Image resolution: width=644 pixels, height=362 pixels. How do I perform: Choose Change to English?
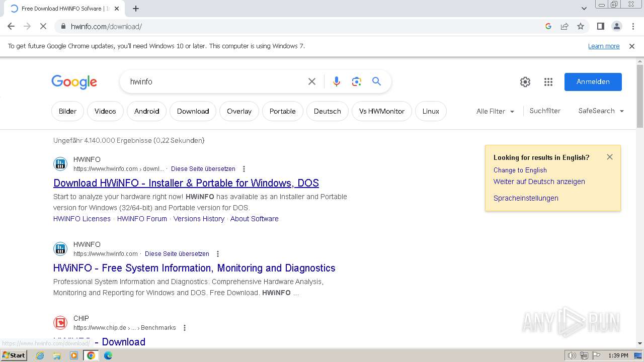click(520, 170)
